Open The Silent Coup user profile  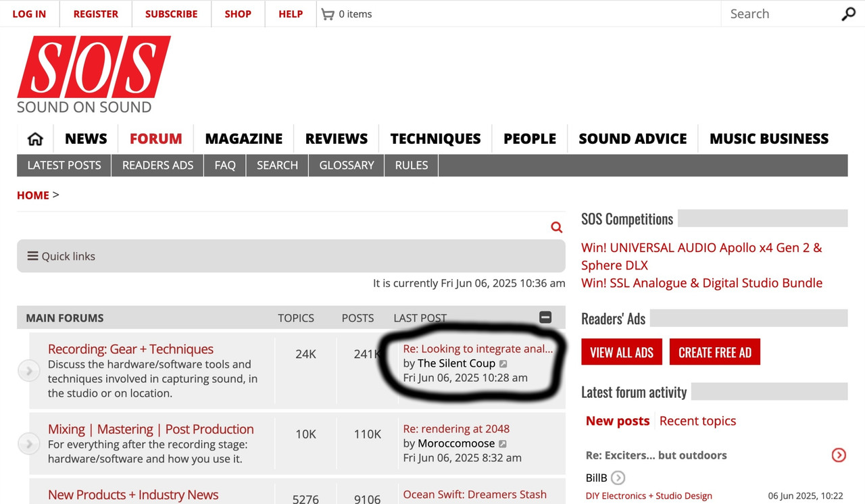[x=456, y=363]
